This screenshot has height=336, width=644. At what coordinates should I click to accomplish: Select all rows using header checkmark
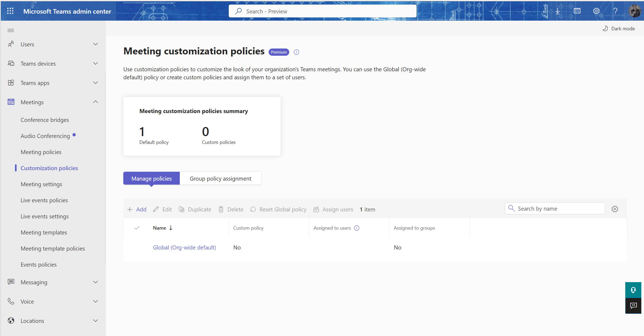click(x=137, y=228)
